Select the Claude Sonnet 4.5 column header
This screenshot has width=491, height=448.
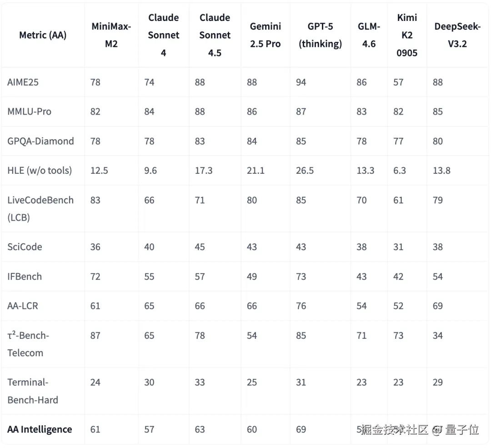pos(215,35)
